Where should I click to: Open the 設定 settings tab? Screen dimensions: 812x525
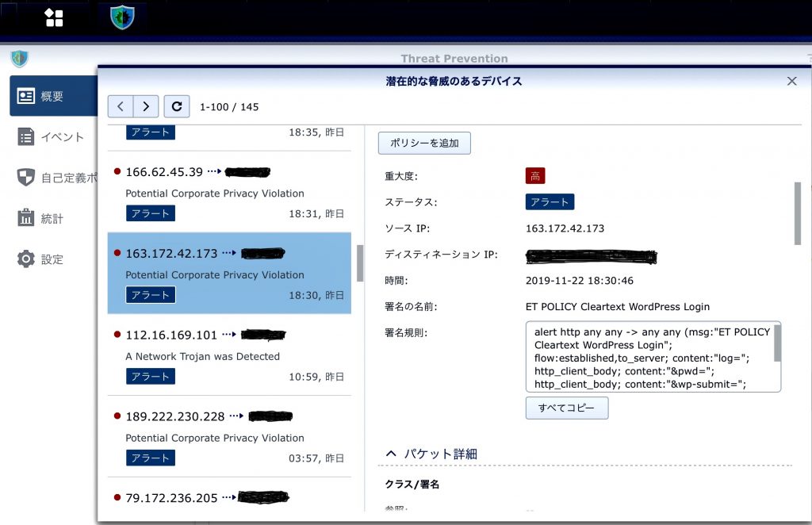pyautogui.click(x=53, y=259)
